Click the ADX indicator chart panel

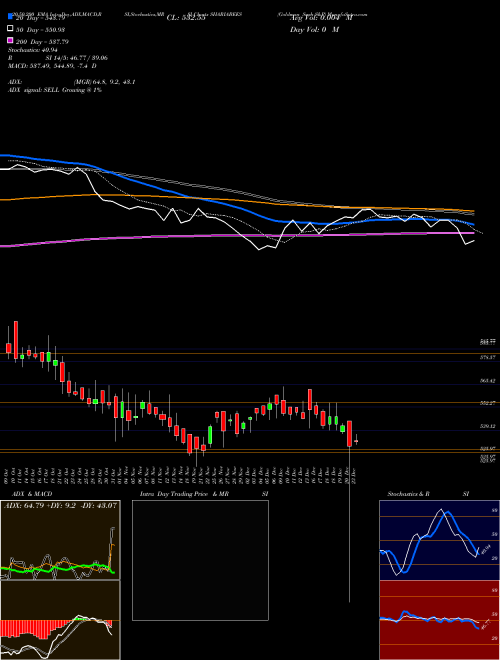pyautogui.click(x=60, y=540)
